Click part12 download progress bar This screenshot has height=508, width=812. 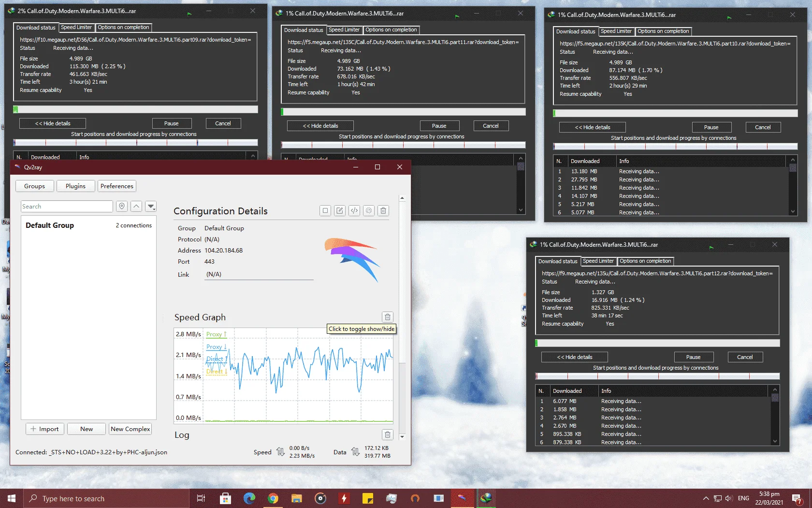tap(657, 343)
